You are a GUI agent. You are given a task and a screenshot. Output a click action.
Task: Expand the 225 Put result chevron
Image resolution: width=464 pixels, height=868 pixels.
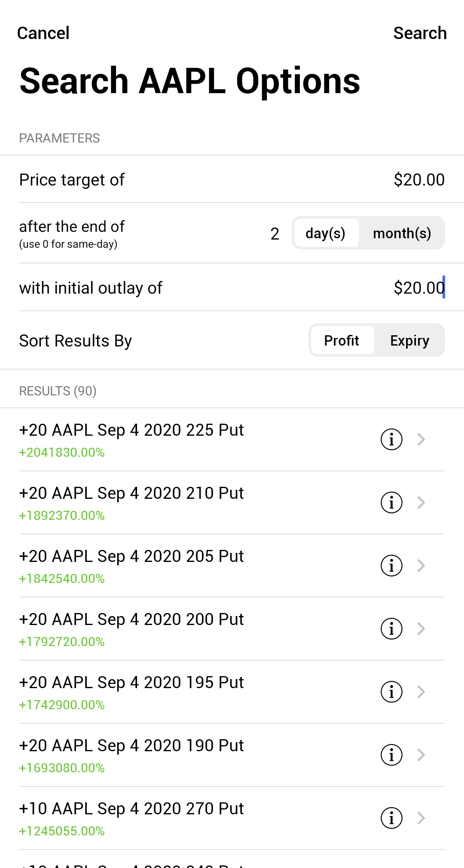pos(421,439)
